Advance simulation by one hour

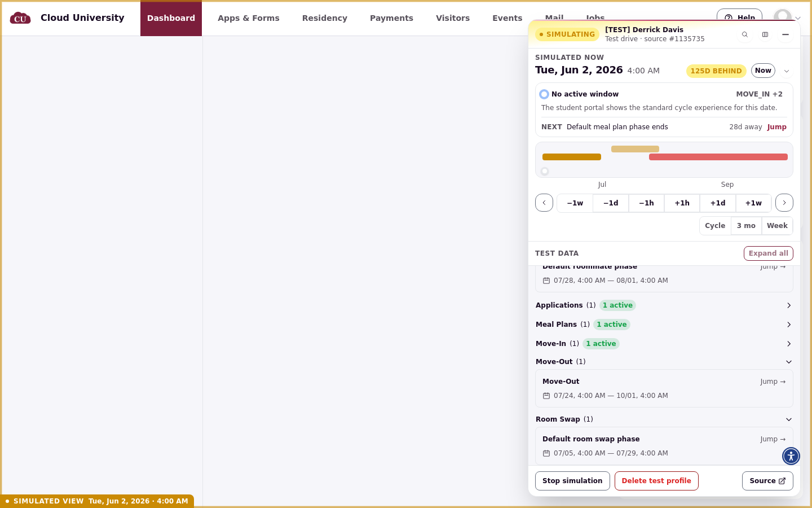pos(682,203)
